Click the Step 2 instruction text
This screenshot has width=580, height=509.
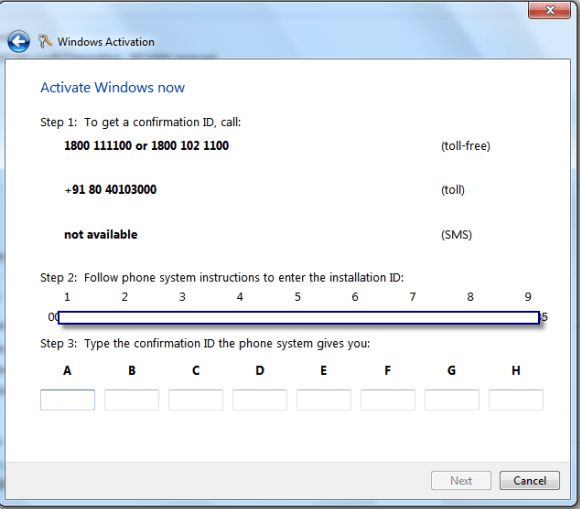click(x=222, y=277)
